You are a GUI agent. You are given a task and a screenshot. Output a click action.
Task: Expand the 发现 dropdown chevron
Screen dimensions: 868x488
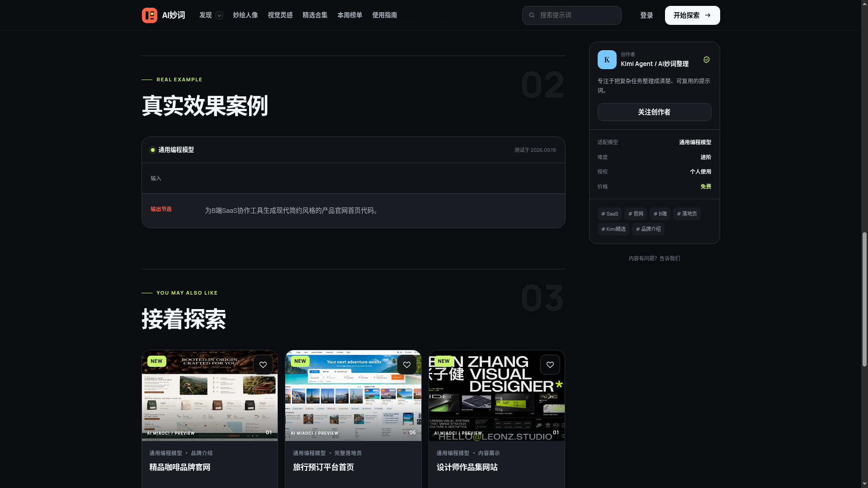[x=219, y=15]
